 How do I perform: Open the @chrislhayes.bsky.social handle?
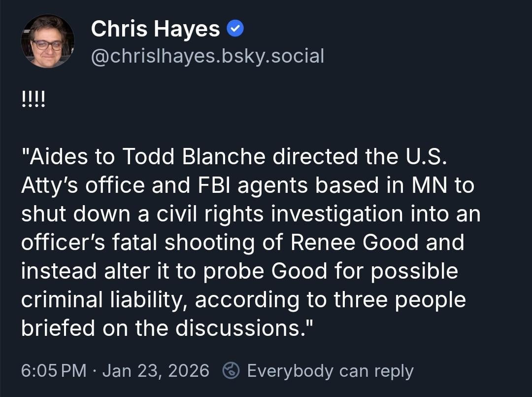click(x=207, y=56)
